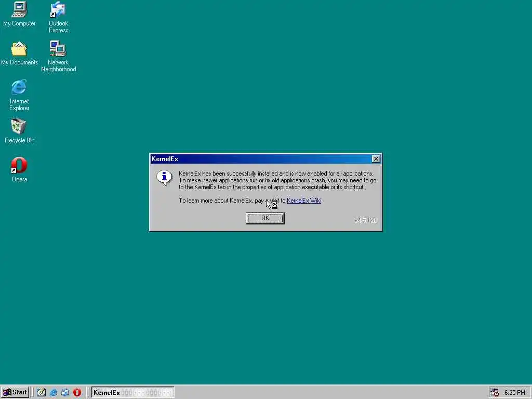Close the KernelEx dialog window
Viewport: 532px width, 399px height.
tap(376, 159)
